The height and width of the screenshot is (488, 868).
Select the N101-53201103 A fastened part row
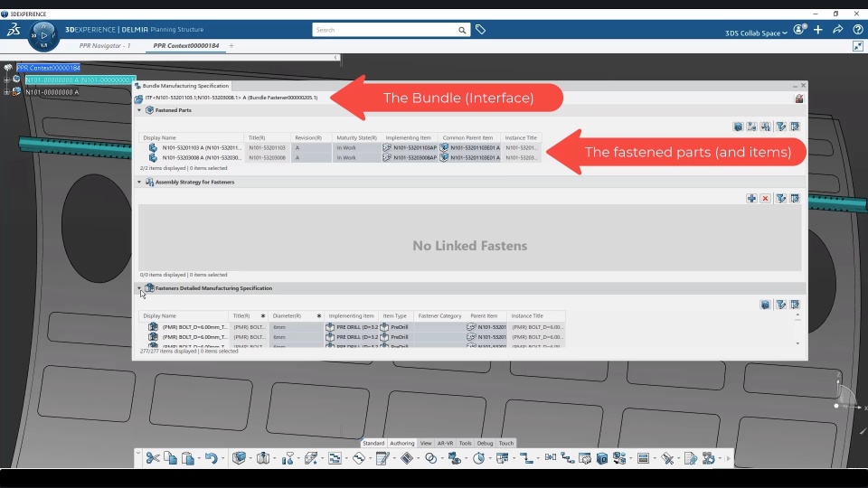click(x=340, y=147)
